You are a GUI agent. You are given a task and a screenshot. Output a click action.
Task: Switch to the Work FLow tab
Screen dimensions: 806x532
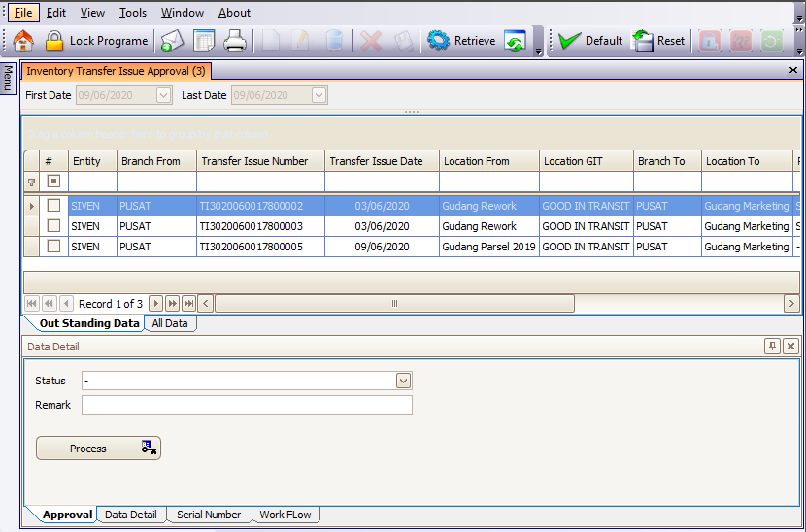click(285, 515)
